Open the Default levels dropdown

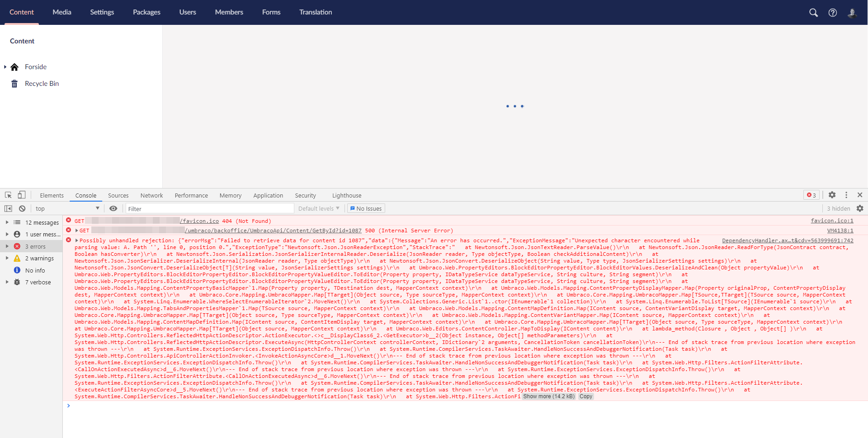[318, 208]
